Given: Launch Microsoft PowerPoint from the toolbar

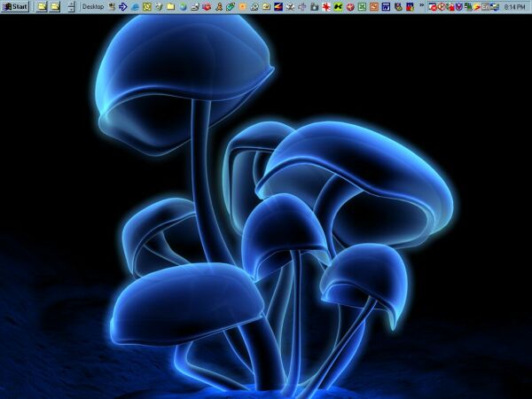Looking at the screenshot, I should [x=374, y=6].
